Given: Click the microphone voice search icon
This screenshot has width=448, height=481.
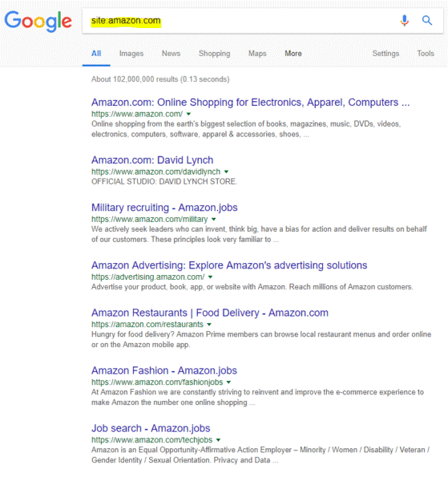Looking at the screenshot, I should coord(405,21).
